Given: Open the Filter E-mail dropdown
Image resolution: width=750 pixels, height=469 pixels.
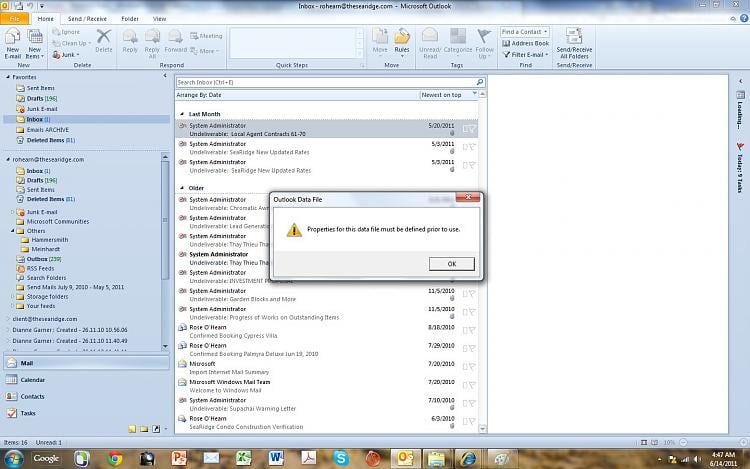Looking at the screenshot, I should 525,55.
